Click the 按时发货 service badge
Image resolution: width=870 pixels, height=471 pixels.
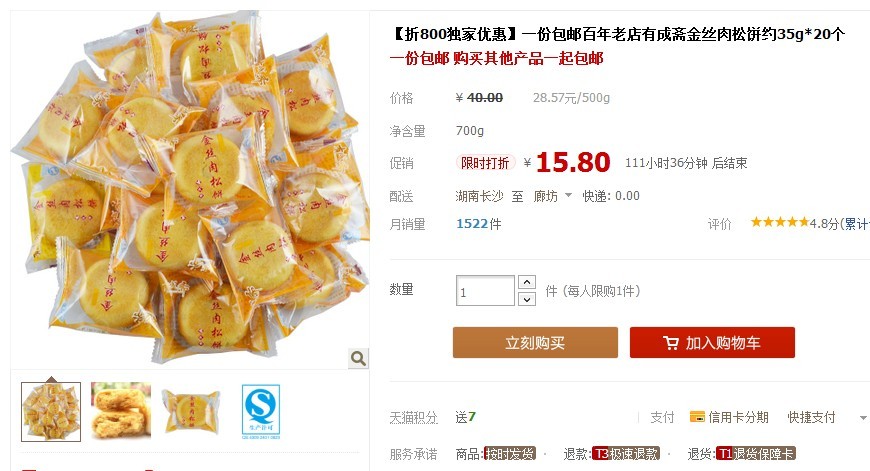click(509, 454)
